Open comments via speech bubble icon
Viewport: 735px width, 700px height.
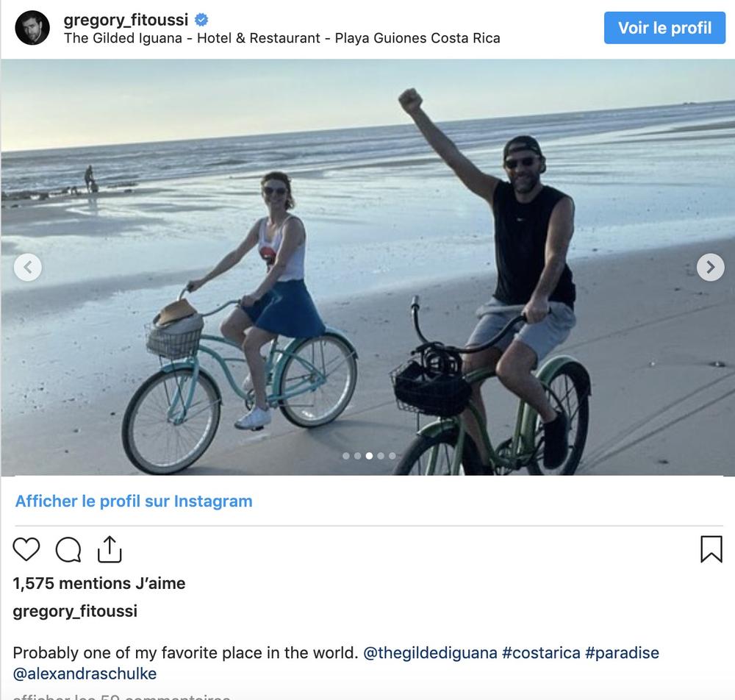(68, 549)
